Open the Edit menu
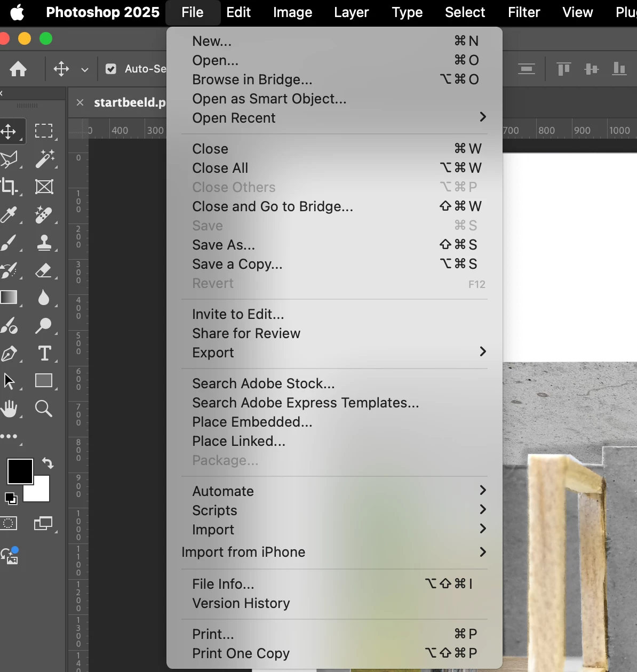The height and width of the screenshot is (672, 637). point(238,12)
